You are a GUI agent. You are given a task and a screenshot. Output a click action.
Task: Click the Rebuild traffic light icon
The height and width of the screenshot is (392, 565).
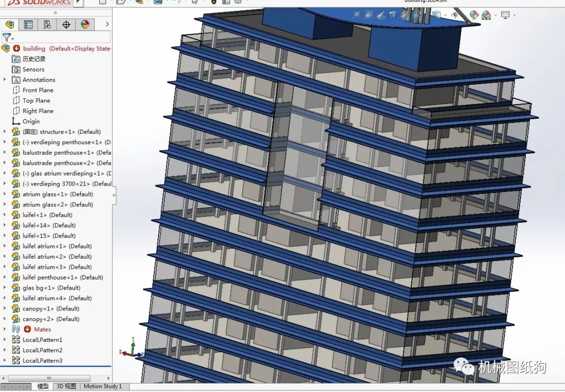(x=213, y=2)
